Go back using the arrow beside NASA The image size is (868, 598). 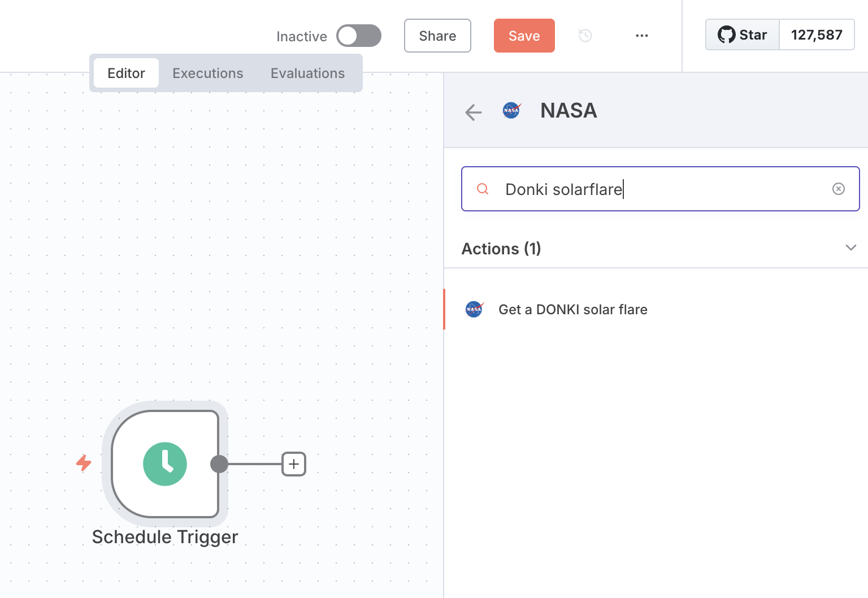coord(474,112)
